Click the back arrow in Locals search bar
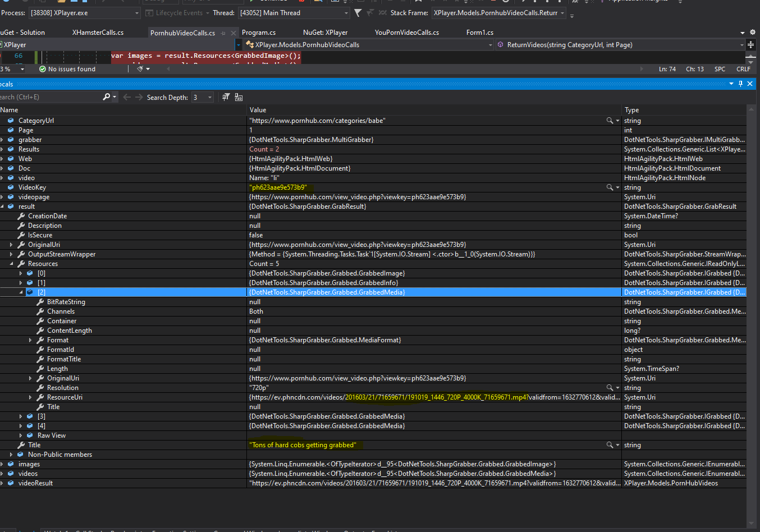This screenshot has height=532, width=760. [126, 97]
